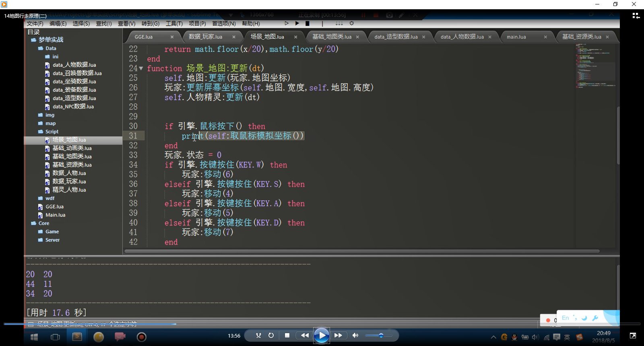The width and height of the screenshot is (644, 346).
Task: Expand the img folder
Action: click(x=41, y=115)
